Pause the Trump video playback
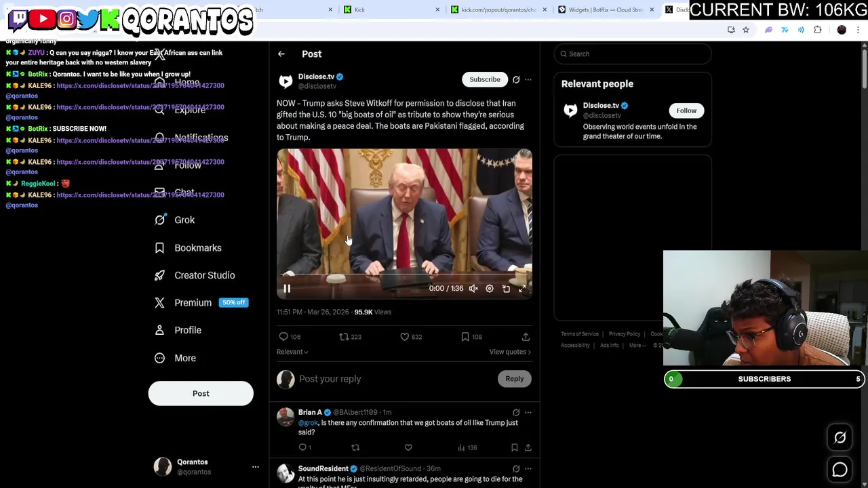Viewport: 868px width, 488px height. click(x=287, y=289)
